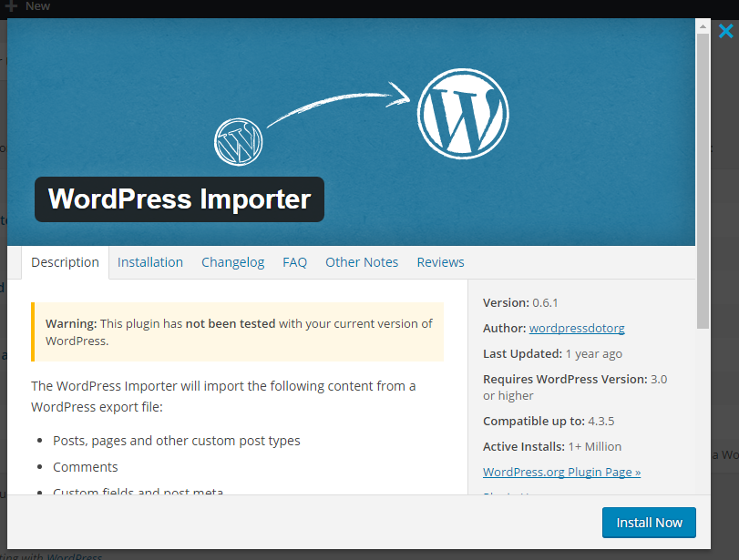Select the Other Notes tab
This screenshot has width=739, height=560.
coord(362,262)
